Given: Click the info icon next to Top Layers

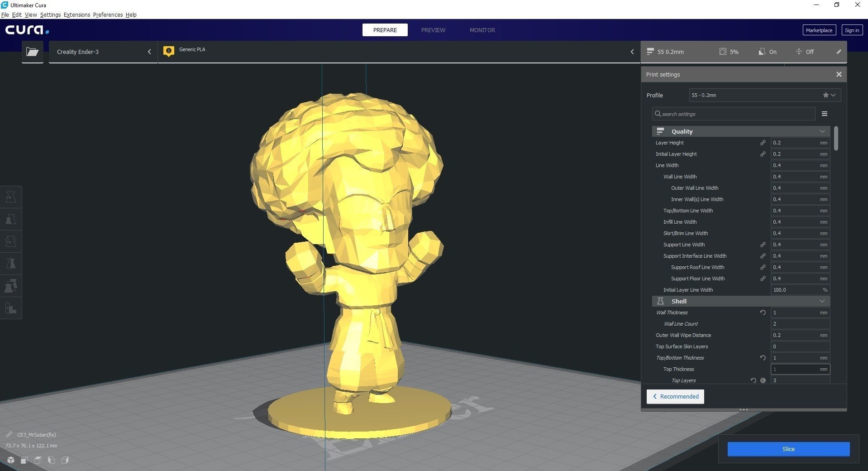Looking at the screenshot, I should [x=763, y=380].
